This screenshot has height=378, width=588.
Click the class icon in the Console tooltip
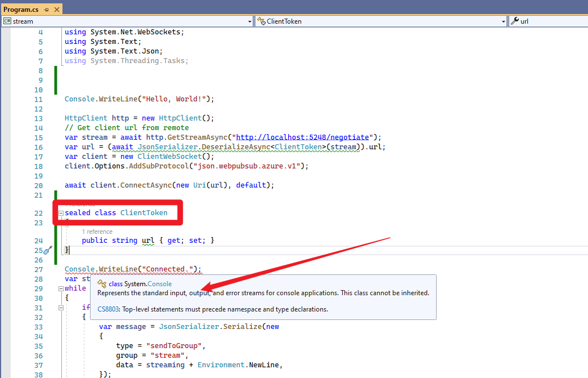coord(102,284)
